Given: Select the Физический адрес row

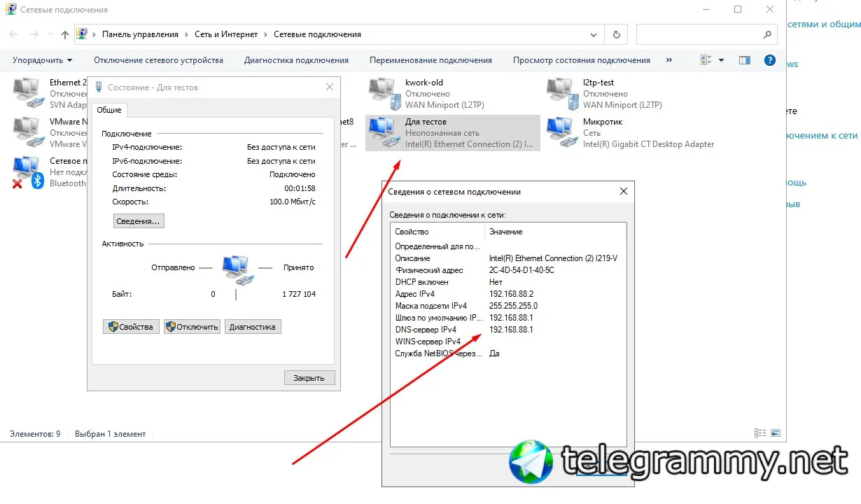Looking at the screenshot, I should [x=508, y=270].
